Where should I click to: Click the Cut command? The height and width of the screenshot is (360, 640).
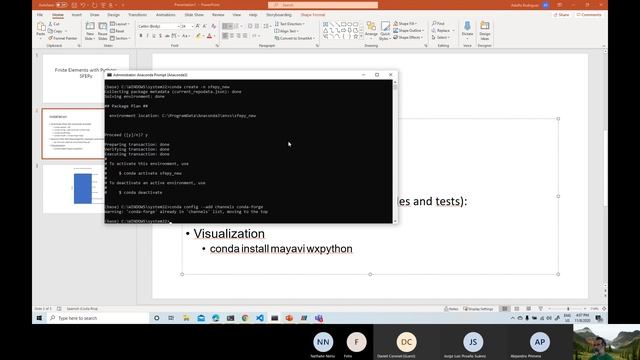(x=54, y=24)
